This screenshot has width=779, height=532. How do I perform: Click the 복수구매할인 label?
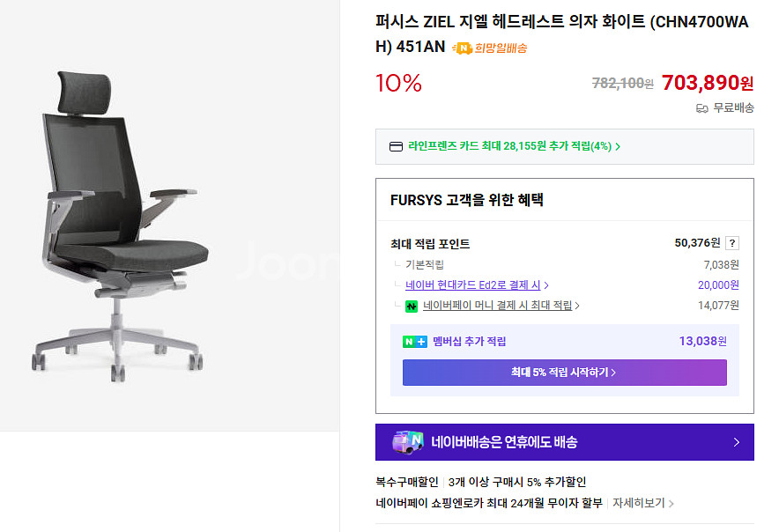pos(407,482)
